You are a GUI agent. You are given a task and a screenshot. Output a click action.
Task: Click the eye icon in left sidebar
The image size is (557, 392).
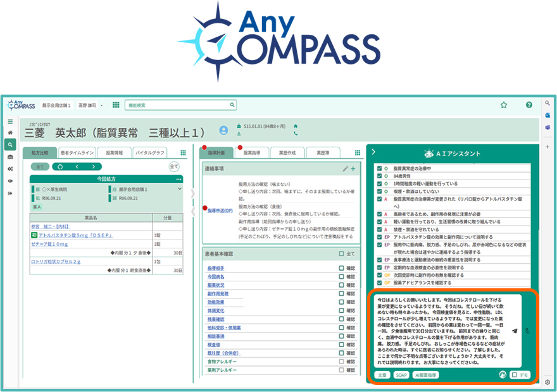click(x=10, y=181)
